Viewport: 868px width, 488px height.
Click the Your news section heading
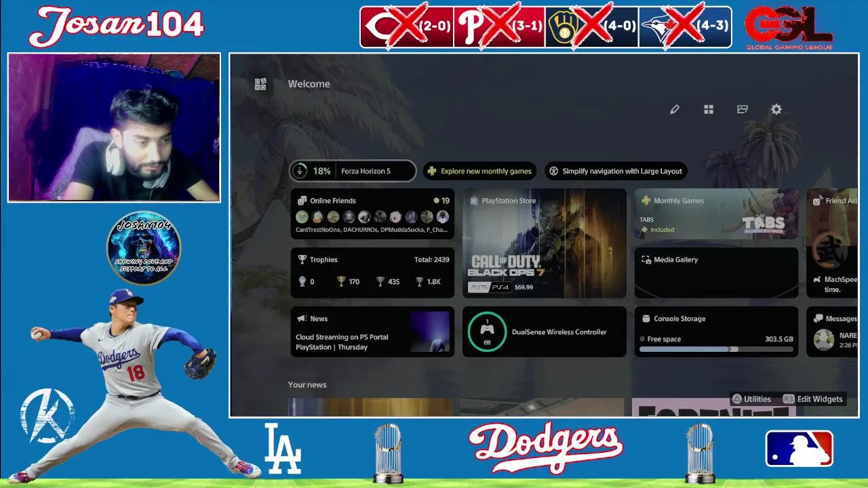coord(307,384)
